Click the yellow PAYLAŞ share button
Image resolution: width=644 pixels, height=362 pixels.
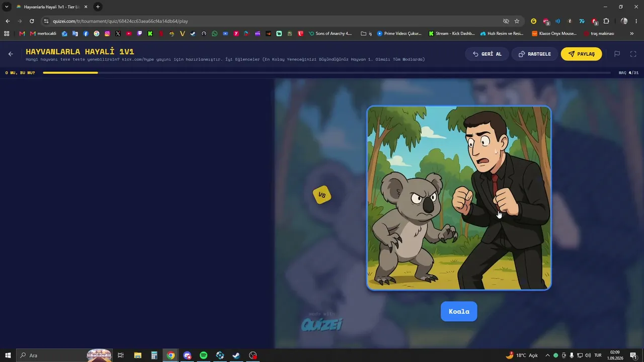coord(581,54)
